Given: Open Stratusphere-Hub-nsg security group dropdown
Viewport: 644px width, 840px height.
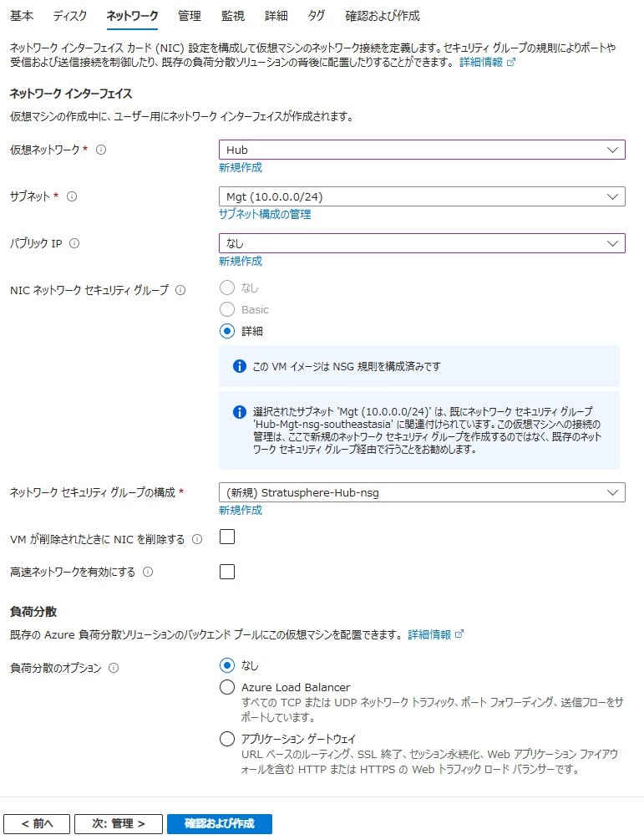Looking at the screenshot, I should [422, 492].
